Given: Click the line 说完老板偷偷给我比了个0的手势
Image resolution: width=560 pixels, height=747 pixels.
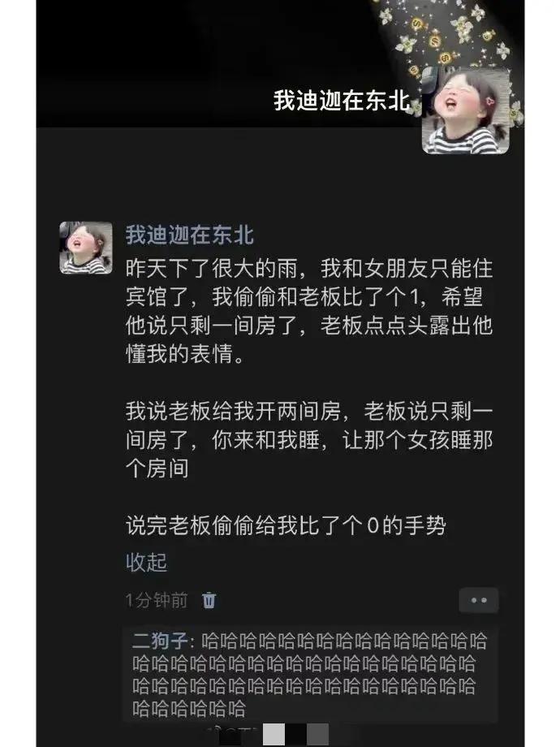Looking at the screenshot, I should coord(286,526).
